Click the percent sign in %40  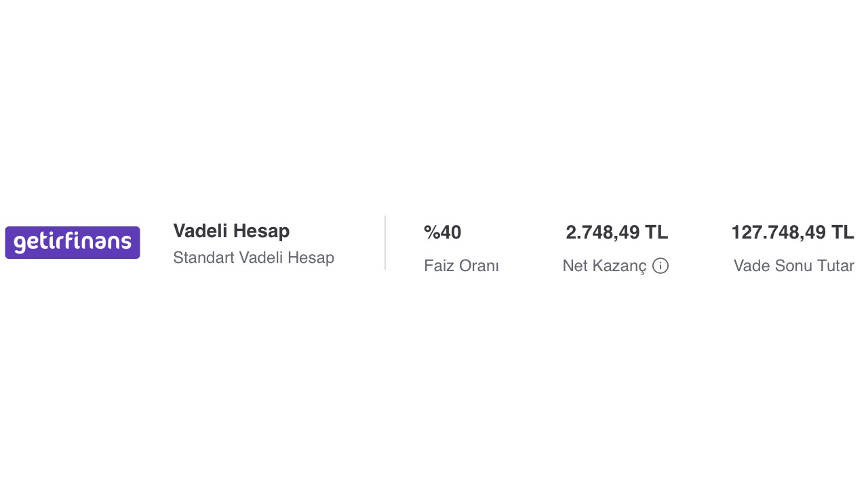click(x=431, y=232)
